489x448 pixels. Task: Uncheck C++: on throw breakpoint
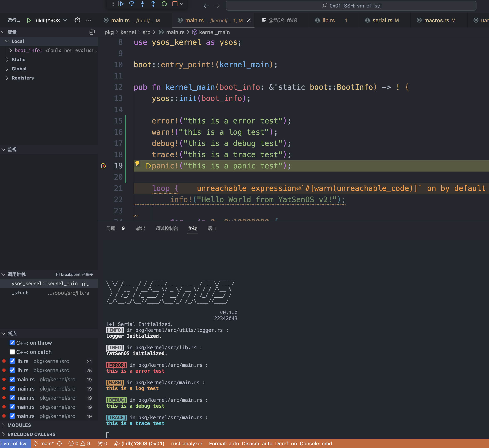click(12, 343)
